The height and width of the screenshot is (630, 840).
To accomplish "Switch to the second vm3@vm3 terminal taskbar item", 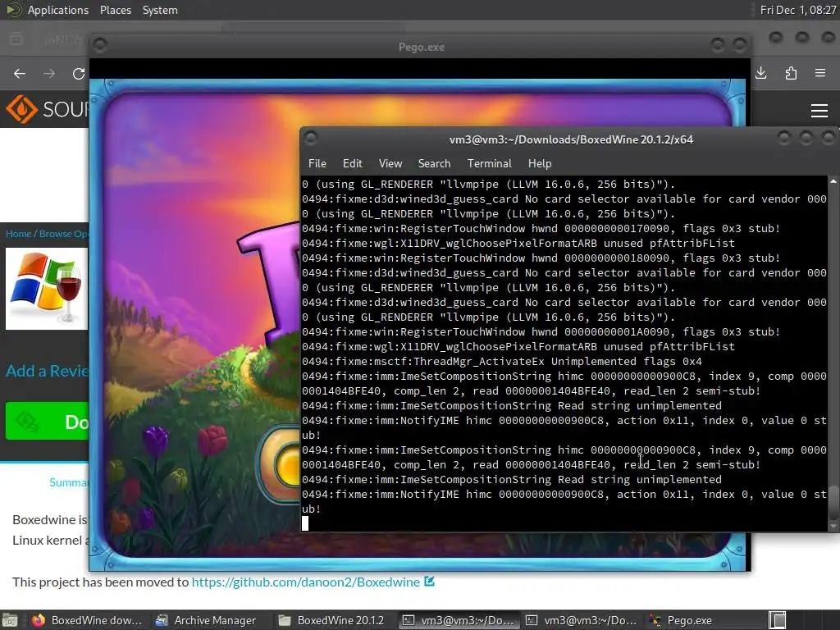I will [582, 620].
